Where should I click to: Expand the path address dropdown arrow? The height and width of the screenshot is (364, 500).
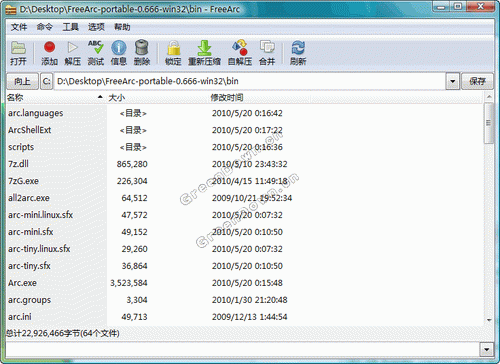(453, 81)
